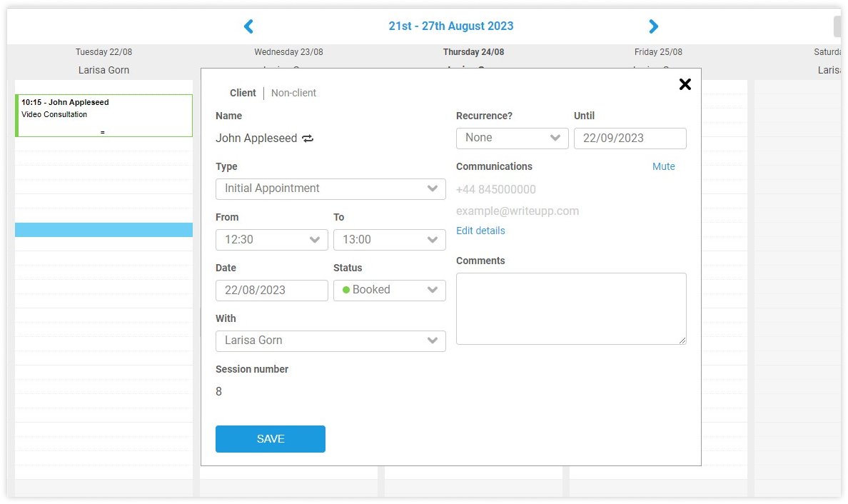The image size is (848, 504).
Task: Click the Larisa Gorn name under Tuesday
Action: (x=104, y=70)
